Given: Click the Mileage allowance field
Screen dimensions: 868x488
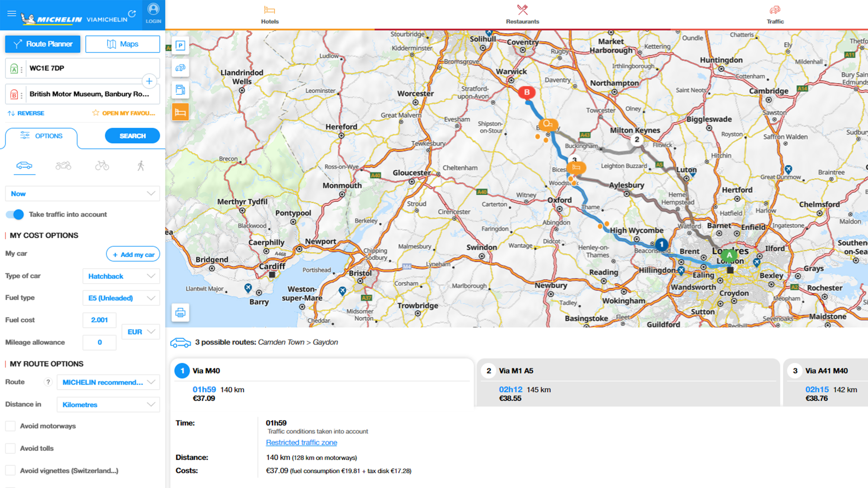Looking at the screenshot, I should click(x=99, y=342).
